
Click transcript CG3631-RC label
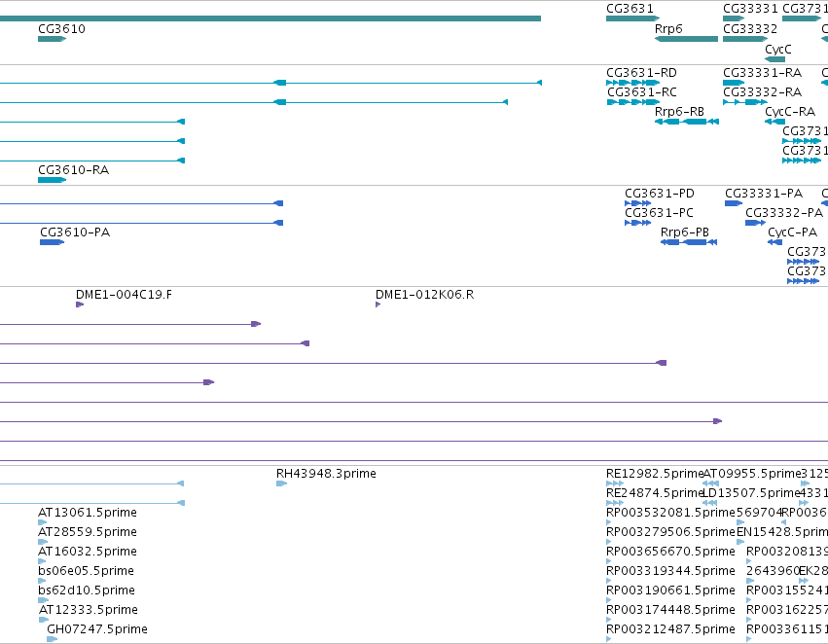641,92
